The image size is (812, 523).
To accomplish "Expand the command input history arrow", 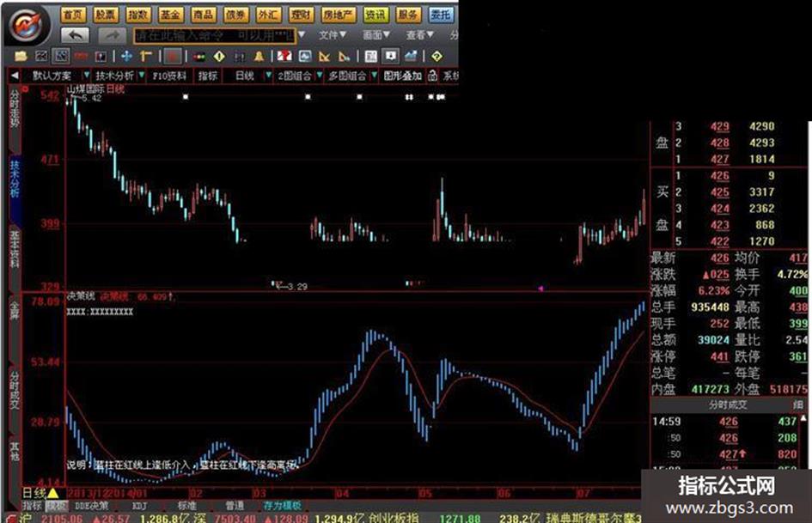I will pyautogui.click(x=302, y=35).
